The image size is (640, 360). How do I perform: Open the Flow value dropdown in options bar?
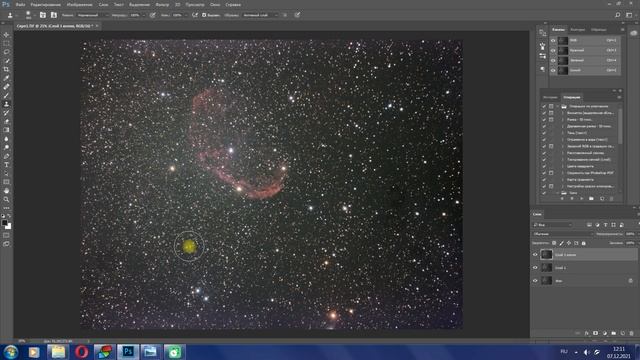pos(185,15)
